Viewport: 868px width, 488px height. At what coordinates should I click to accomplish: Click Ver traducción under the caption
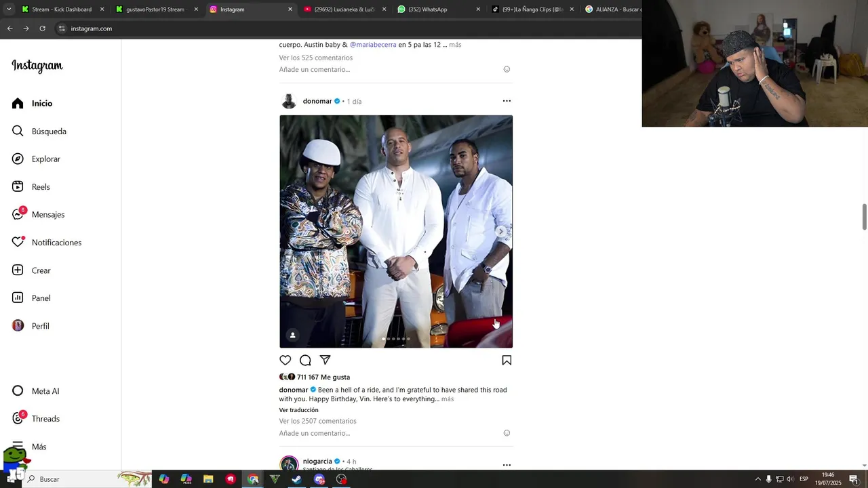coord(298,410)
